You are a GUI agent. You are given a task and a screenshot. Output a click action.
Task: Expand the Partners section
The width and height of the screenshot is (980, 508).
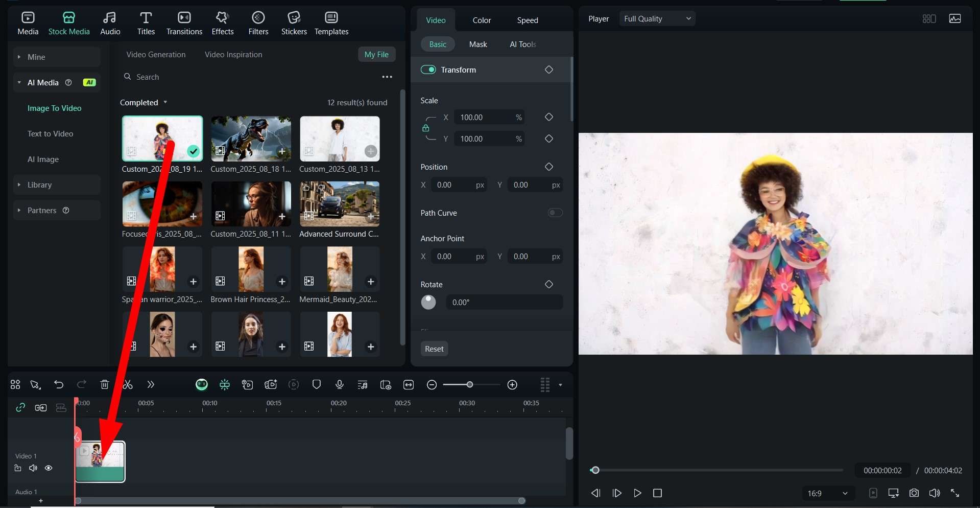pyautogui.click(x=57, y=210)
